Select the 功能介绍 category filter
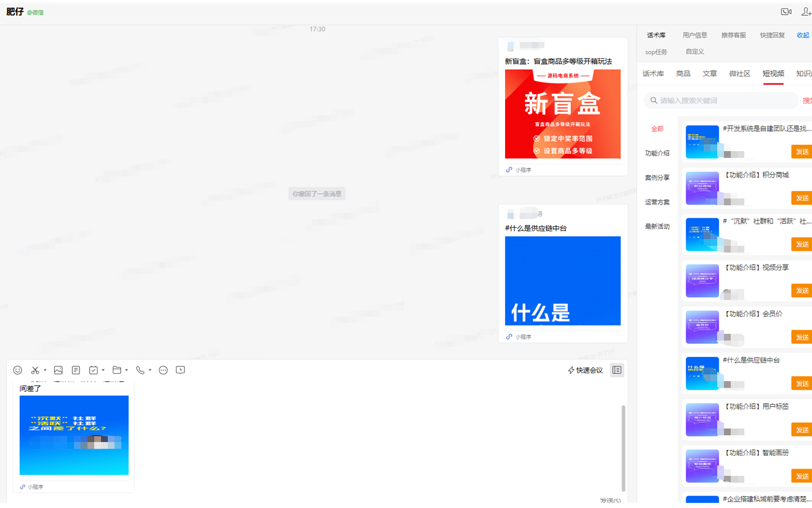Viewport: 812px width, 508px height. click(x=657, y=153)
